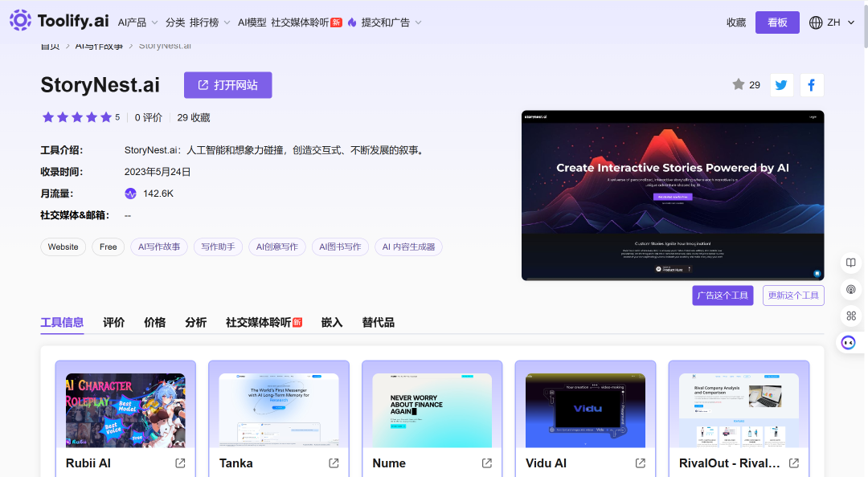Share StoryNest.ai on Twitter
The height and width of the screenshot is (477, 868).
coord(782,84)
